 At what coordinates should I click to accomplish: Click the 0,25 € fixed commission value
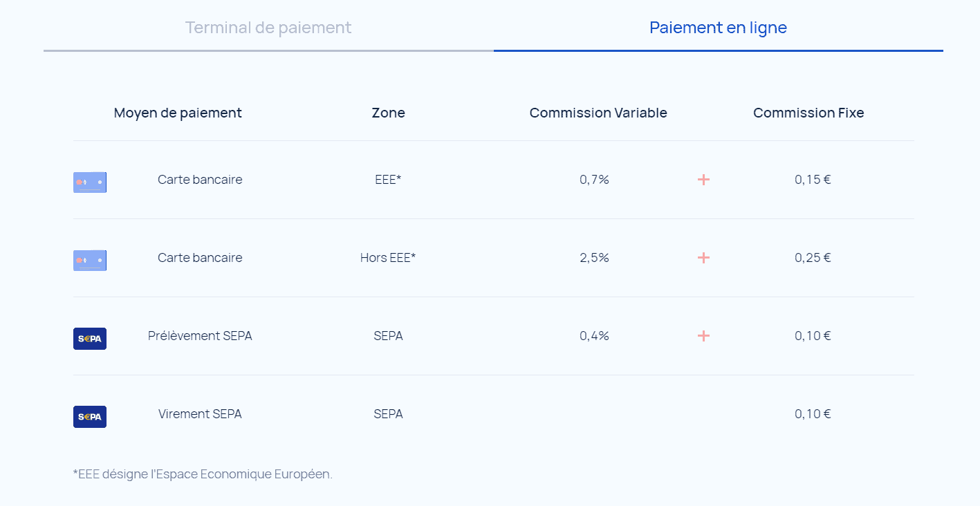tap(813, 258)
